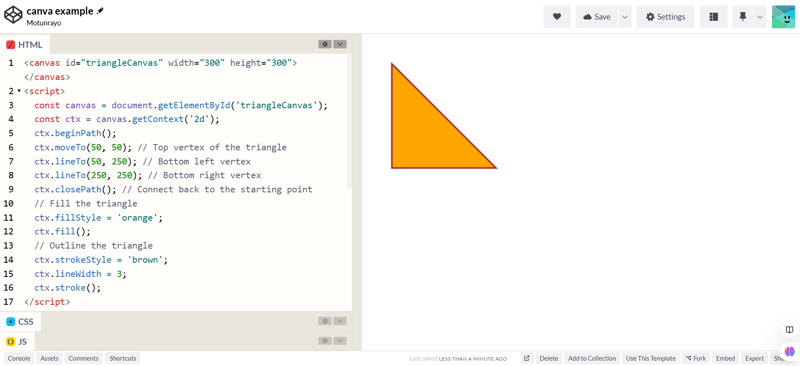Open the brain AI assistant icon
Screen dimensions: 800x366
tap(790, 351)
